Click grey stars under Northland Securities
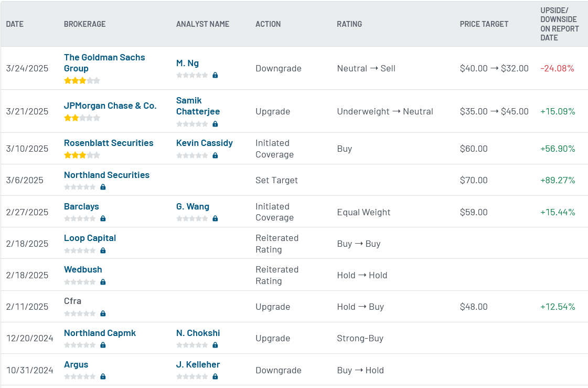 (x=80, y=187)
